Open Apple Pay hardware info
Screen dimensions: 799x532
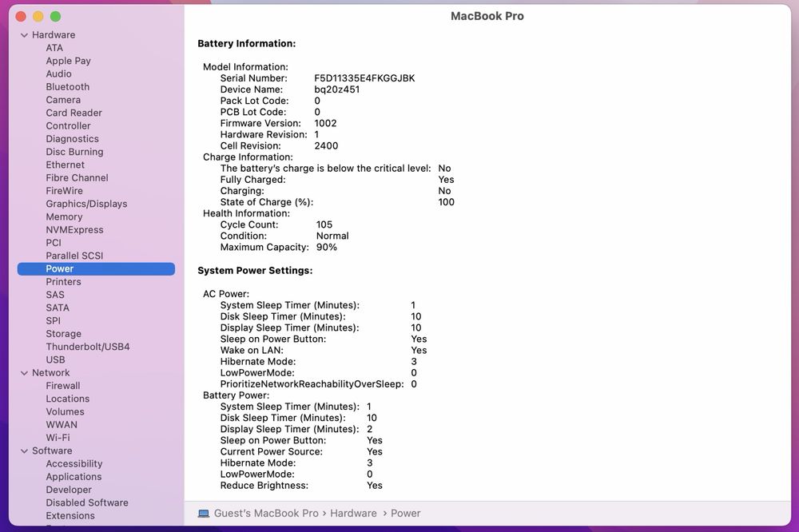pyautogui.click(x=68, y=61)
